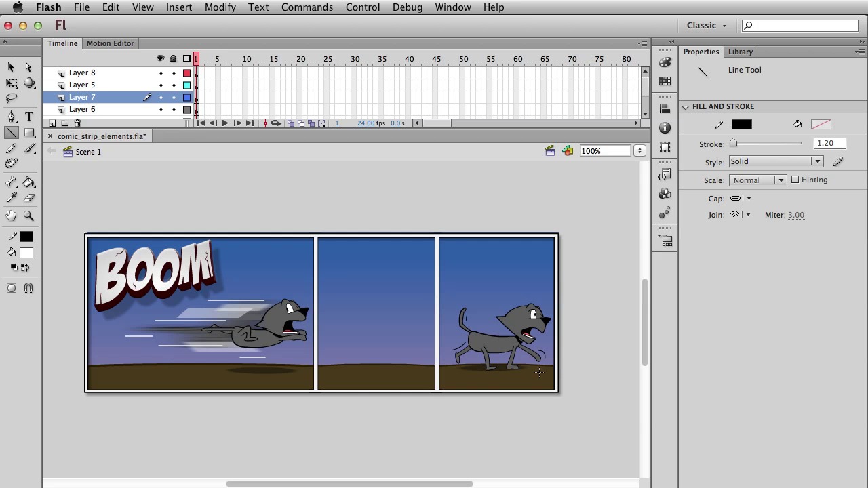Edit stroke style with pencil icon

[x=838, y=161]
